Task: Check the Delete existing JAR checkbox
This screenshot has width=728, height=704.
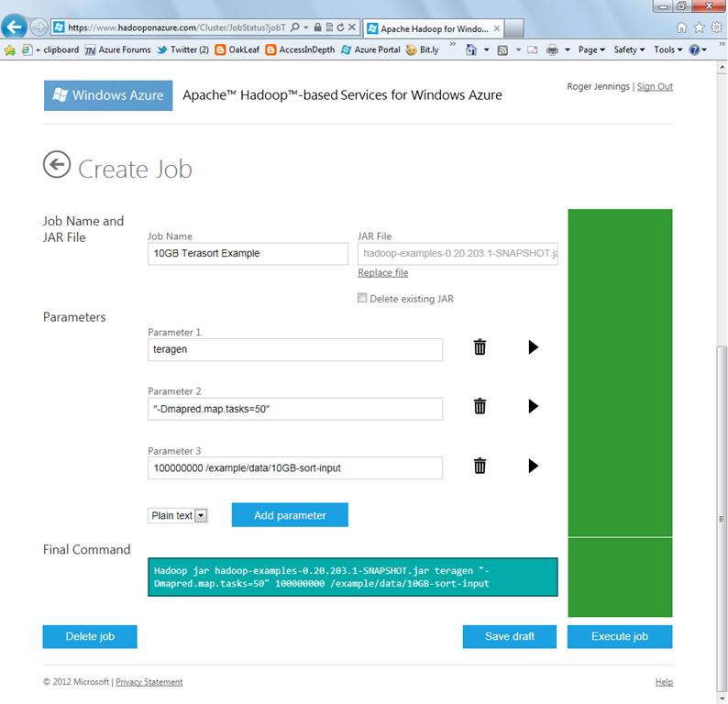Action: pyautogui.click(x=362, y=298)
